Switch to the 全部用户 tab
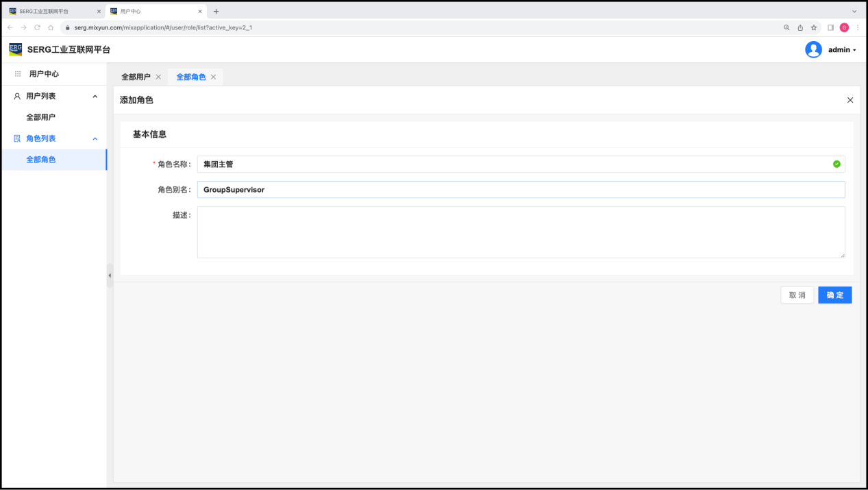The image size is (868, 490). 136,77
